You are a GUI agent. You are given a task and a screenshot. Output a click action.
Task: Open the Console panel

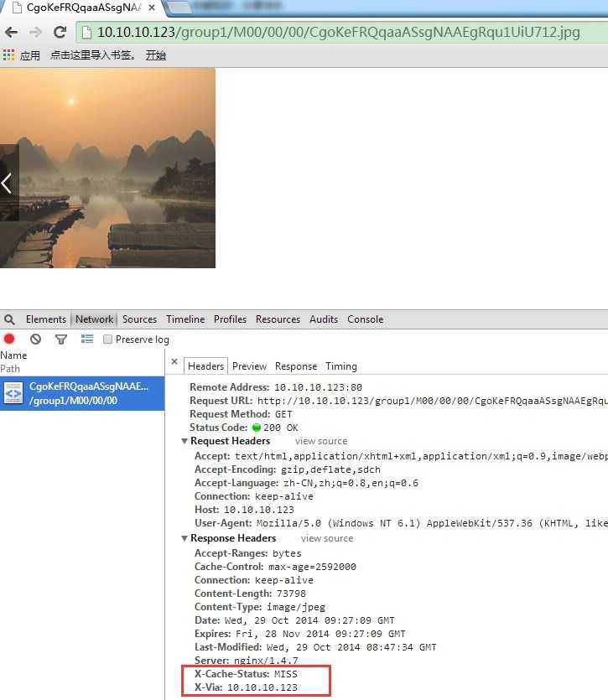pyautogui.click(x=366, y=319)
